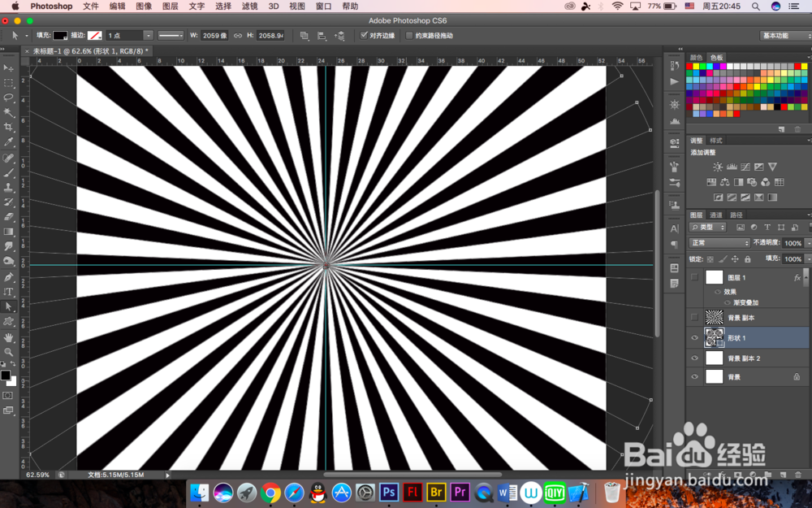The image size is (812, 508).
Task: Open the layer filter type dropdown
Action: coord(707,228)
